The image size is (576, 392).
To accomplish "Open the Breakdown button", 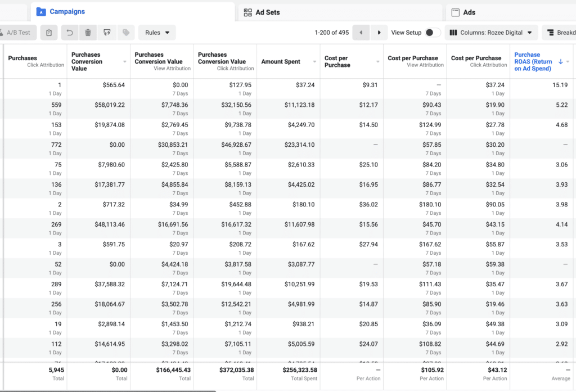I will click(560, 33).
